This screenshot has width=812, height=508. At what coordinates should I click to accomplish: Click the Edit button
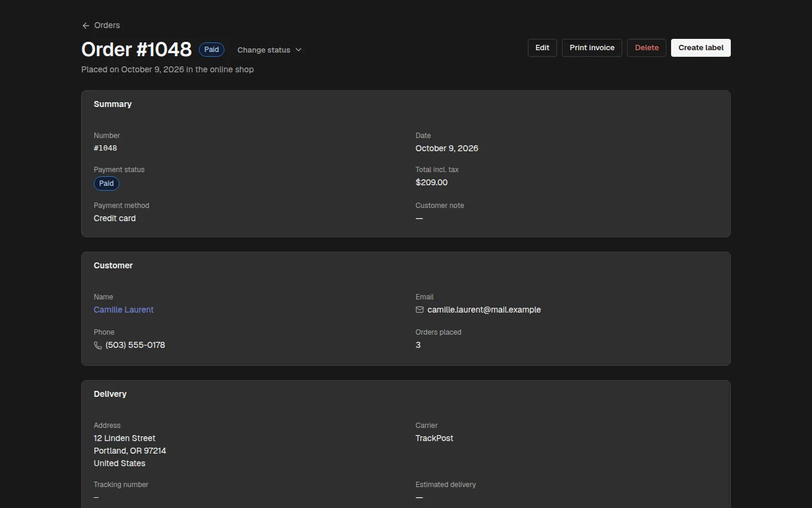tap(542, 48)
